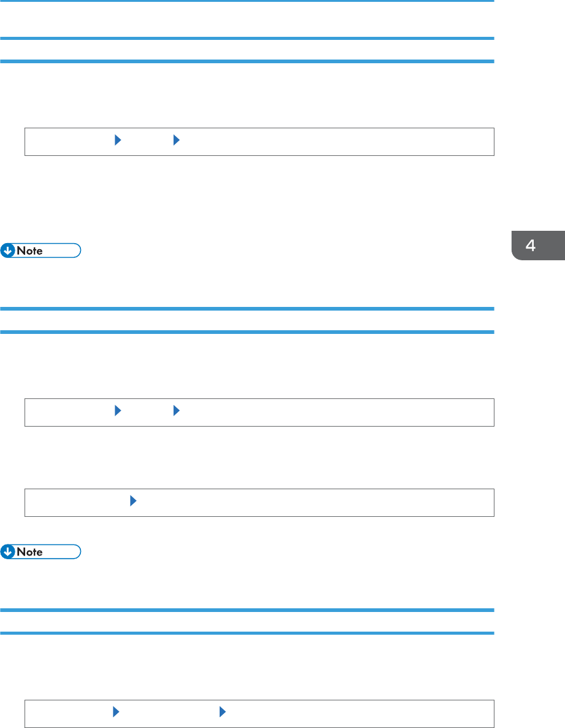Click the first blue arrow in the topmost path box
This screenshot has height=728, width=565.
(118, 140)
